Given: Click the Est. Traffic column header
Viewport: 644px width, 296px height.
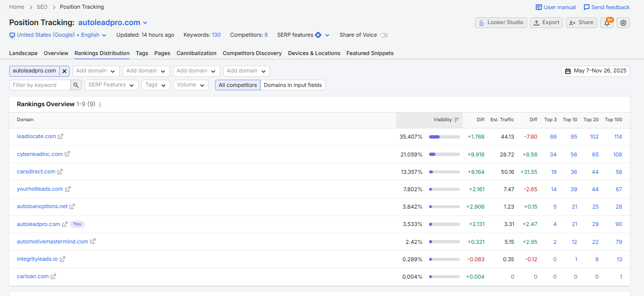Looking at the screenshot, I should [502, 120].
